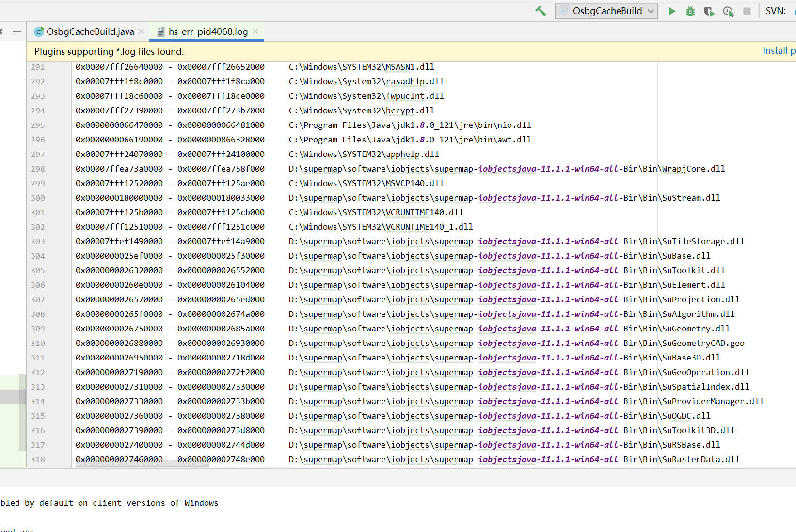This screenshot has width=796, height=532.
Task: Select the hs_err_pid4068.log tab
Action: click(208, 31)
